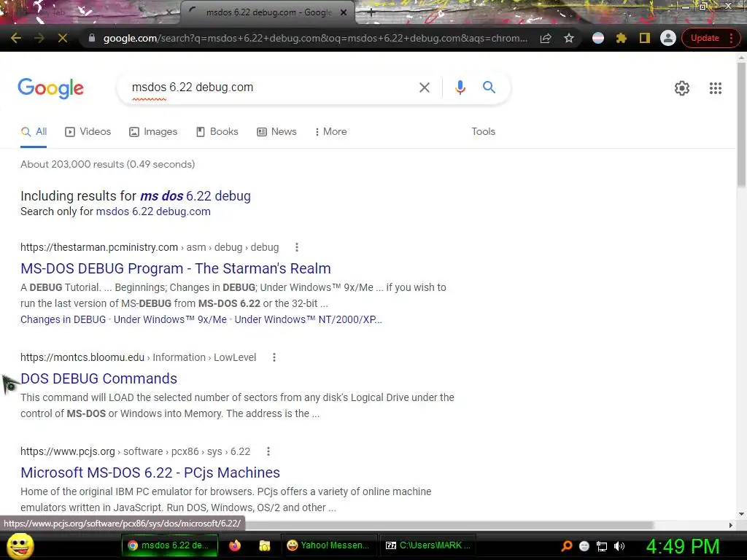Image resolution: width=747 pixels, height=560 pixels.
Task: Launch Firefox from the taskbar
Action: coord(235,545)
